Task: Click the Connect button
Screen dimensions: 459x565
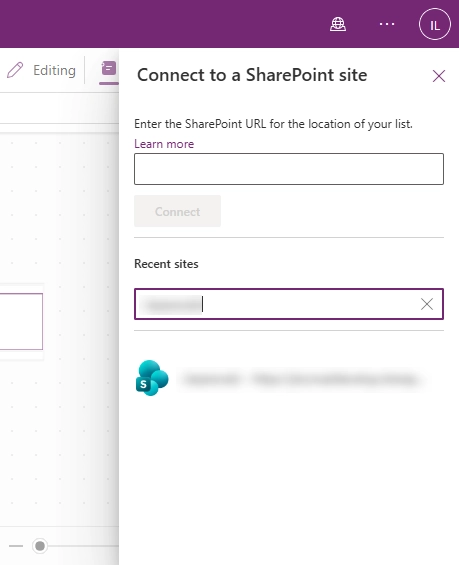Action: point(177,211)
